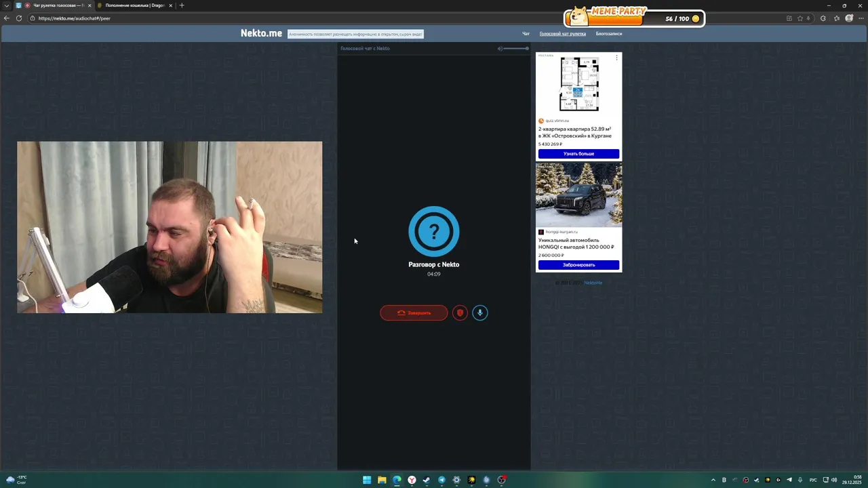868x488 pixels.
Task: Open Steam from taskbar
Action: pos(427,480)
